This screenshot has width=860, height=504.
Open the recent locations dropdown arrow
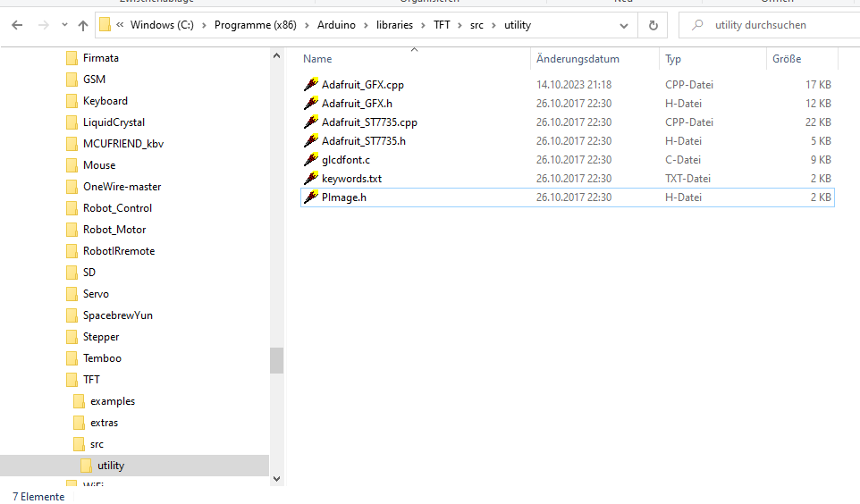[x=64, y=25]
